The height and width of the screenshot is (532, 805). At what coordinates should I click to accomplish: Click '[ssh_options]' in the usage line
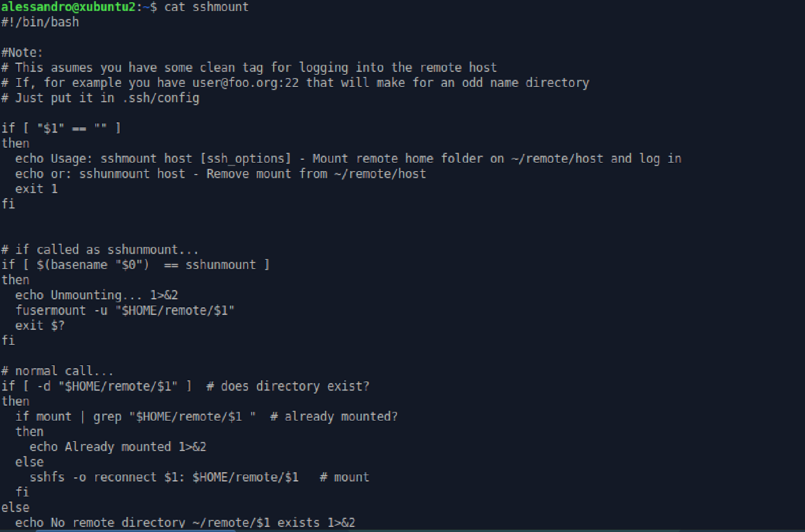click(x=245, y=159)
